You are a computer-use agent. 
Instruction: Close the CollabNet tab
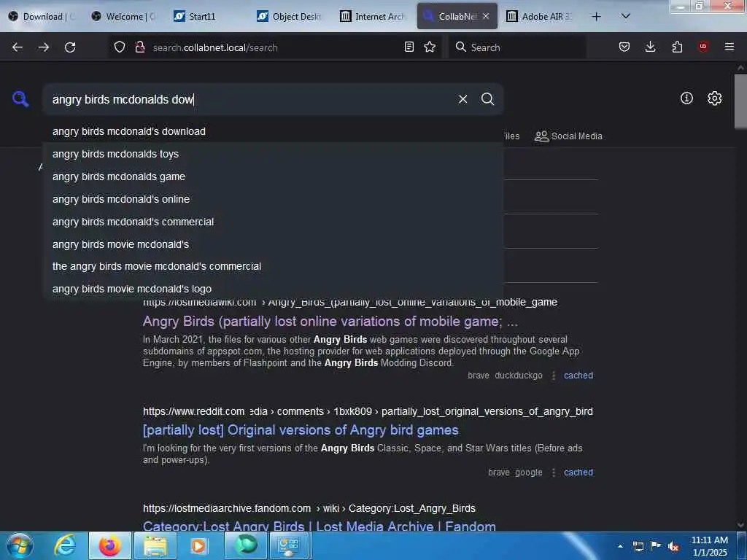[486, 16]
